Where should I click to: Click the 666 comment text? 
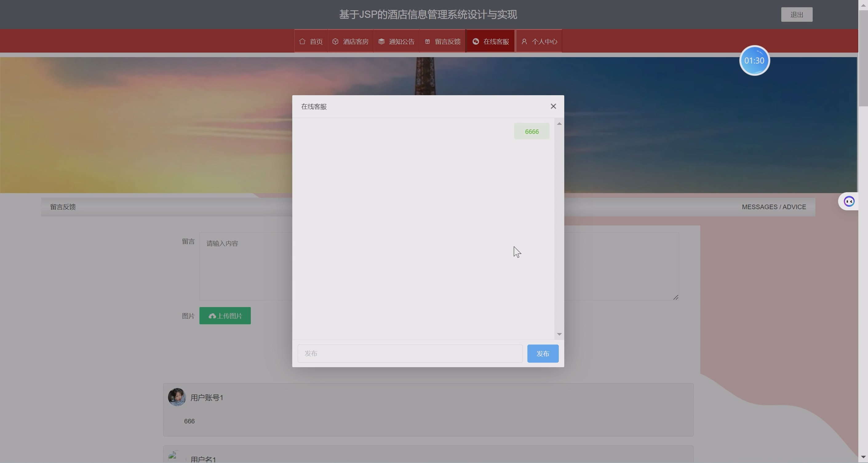point(189,421)
